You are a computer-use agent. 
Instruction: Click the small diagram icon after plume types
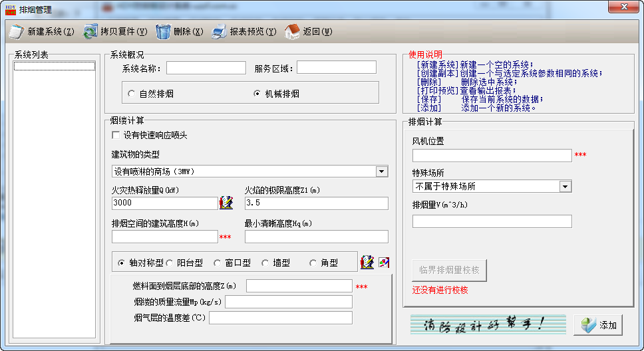coord(384,263)
